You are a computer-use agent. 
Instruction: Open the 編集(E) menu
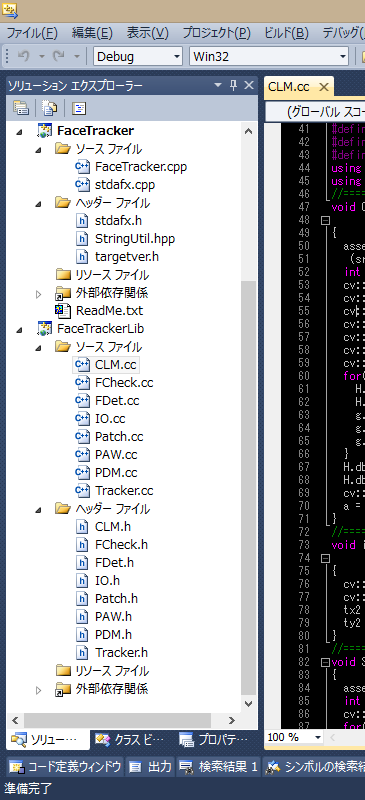coord(92,33)
